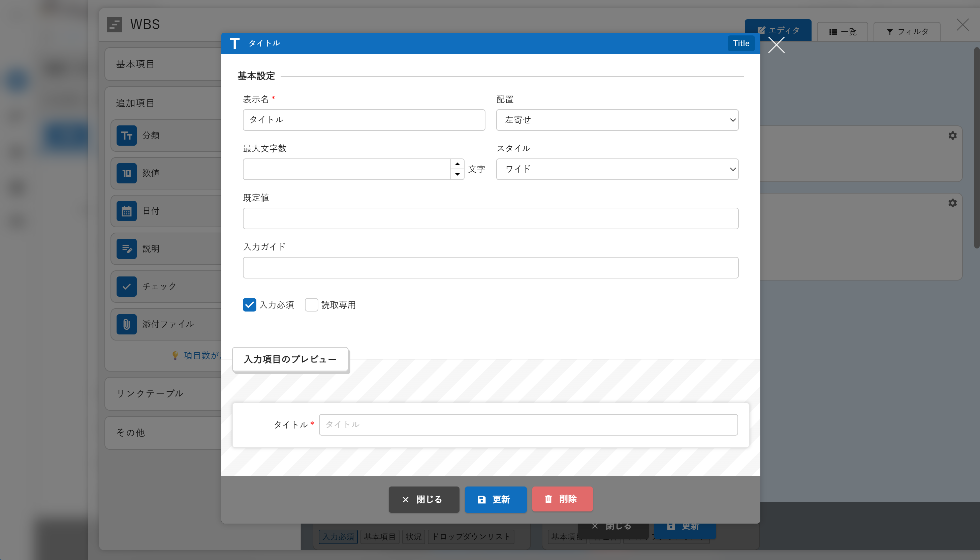This screenshot has width=980, height=560.
Task: Click the 既定値 input field
Action: pyautogui.click(x=491, y=218)
